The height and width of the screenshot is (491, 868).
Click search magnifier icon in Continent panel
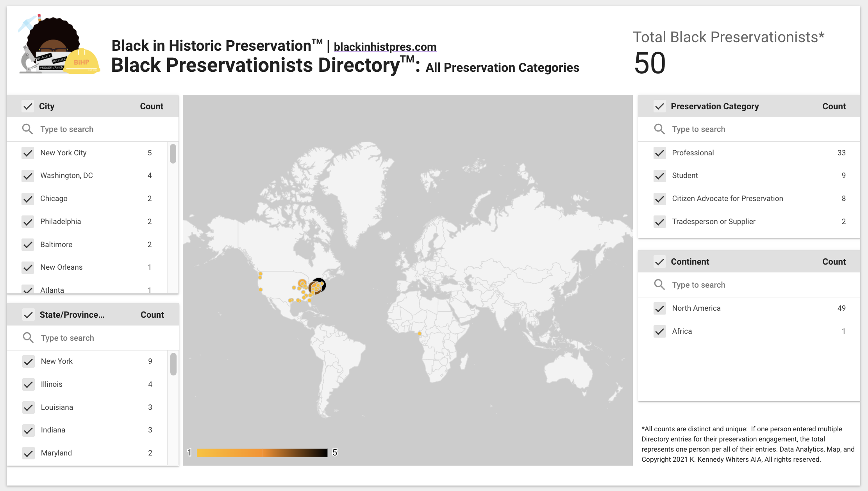(659, 285)
